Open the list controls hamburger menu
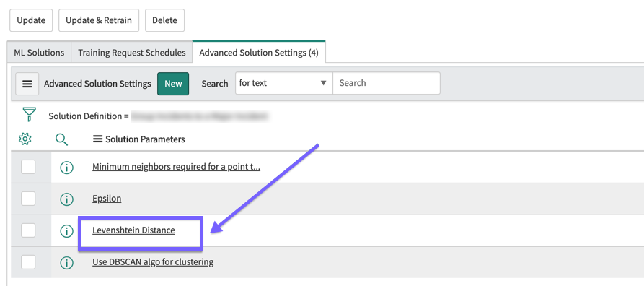 point(27,84)
